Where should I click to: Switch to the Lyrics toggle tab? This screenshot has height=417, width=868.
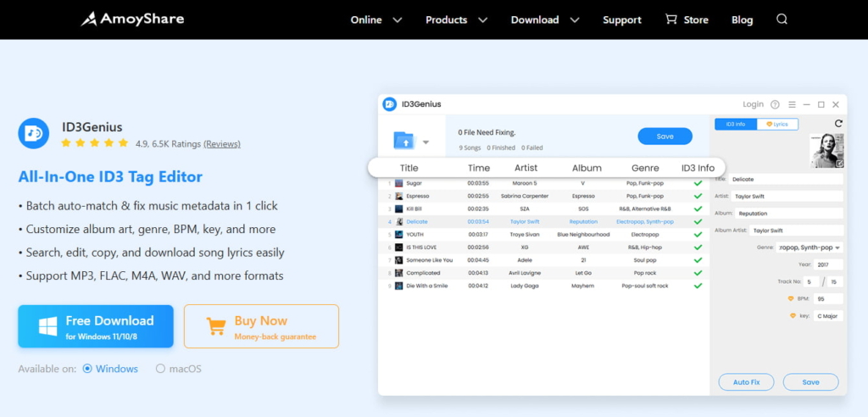click(777, 124)
